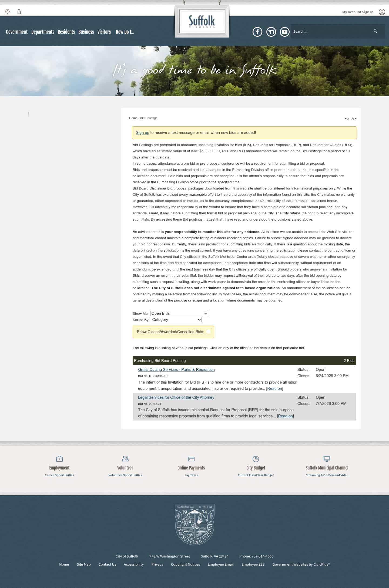Screen dimensions: 389x588
Task: Click footer Site Map link
Action: [x=84, y=564]
